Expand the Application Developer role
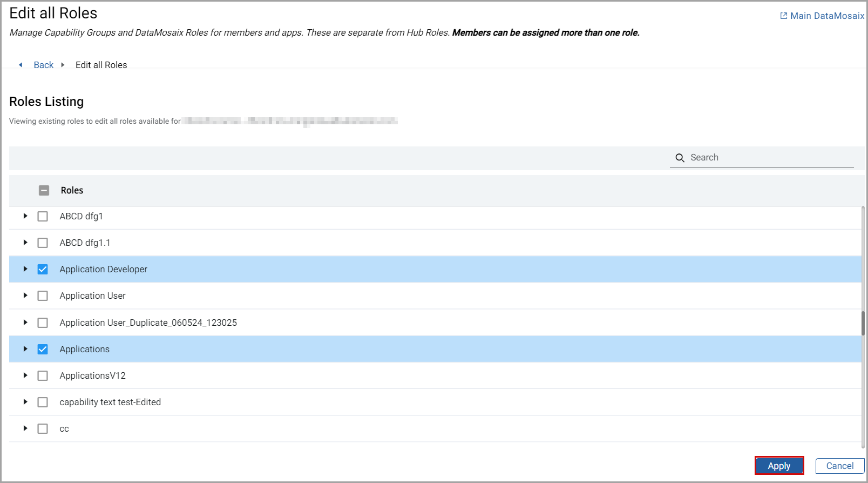The width and height of the screenshot is (868, 483). pyautogui.click(x=25, y=269)
